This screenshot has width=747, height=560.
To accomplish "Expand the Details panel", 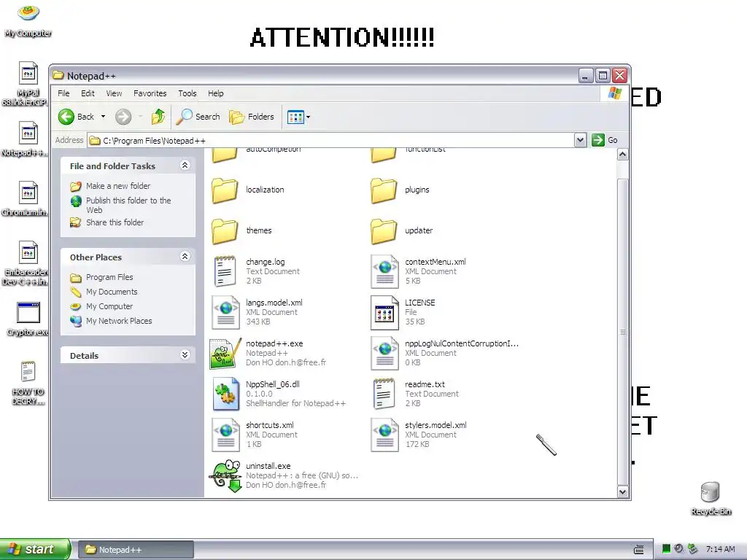I will point(185,355).
